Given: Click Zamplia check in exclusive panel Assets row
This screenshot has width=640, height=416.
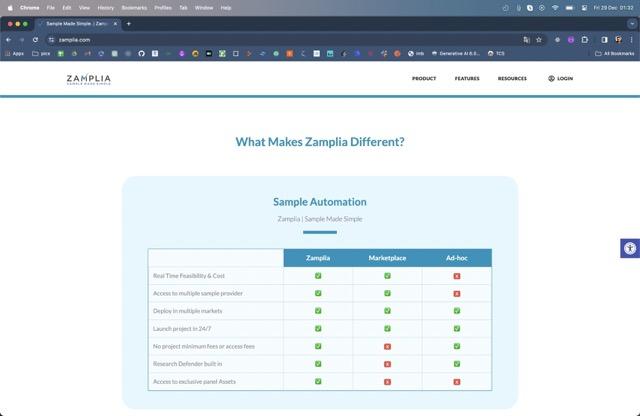Looking at the screenshot, I should (x=318, y=381).
